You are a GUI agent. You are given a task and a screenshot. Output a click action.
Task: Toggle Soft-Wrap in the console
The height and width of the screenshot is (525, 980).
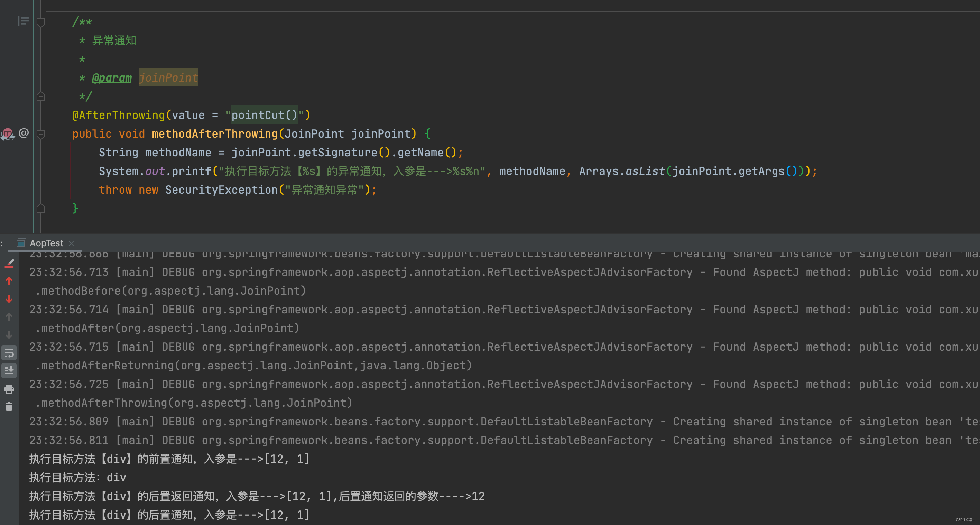point(9,353)
